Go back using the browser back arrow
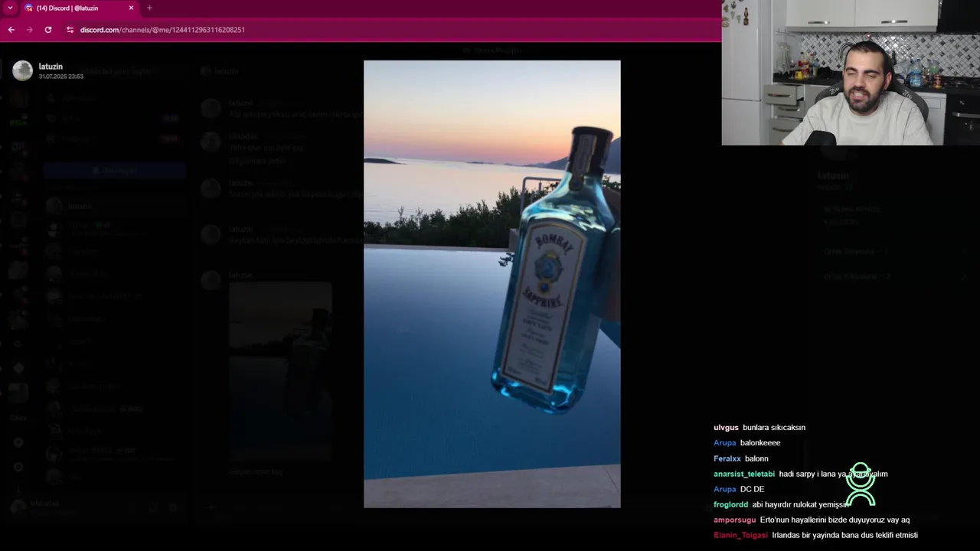 (11, 30)
